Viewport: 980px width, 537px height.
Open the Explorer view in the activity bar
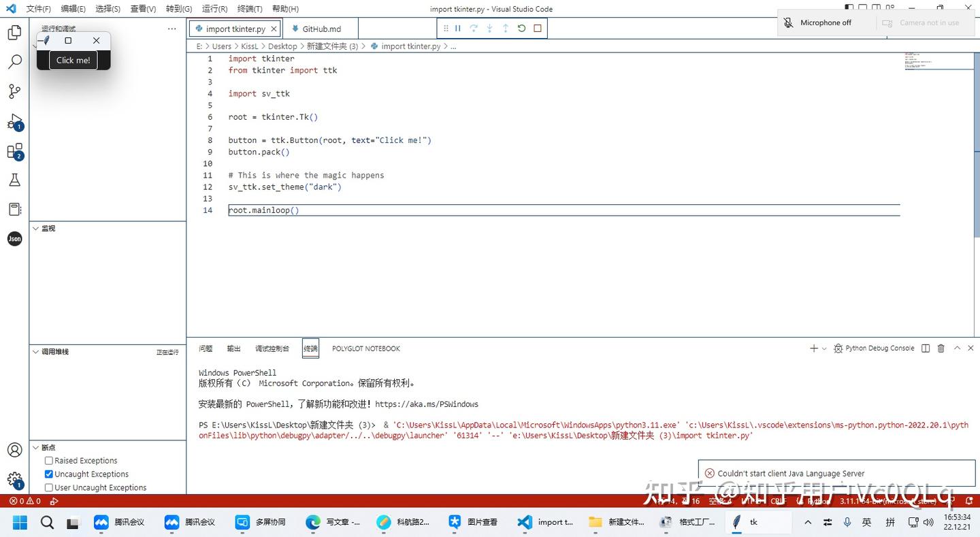(x=15, y=31)
